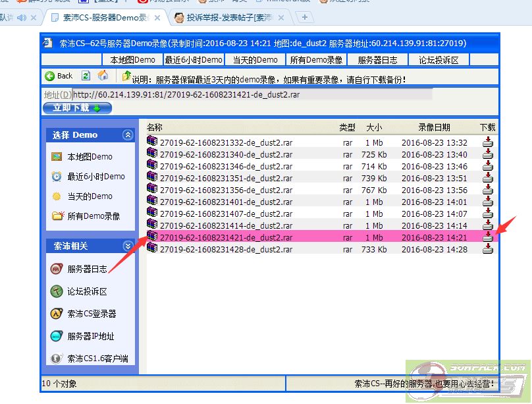
Task: Click the Back navigation arrow icon
Action: (49, 76)
